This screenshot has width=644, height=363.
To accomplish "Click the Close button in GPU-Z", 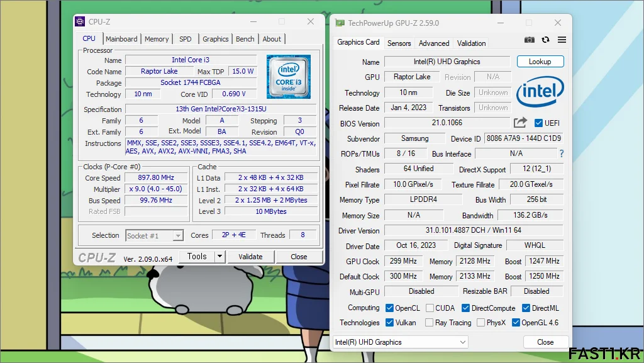I will click(x=545, y=342).
